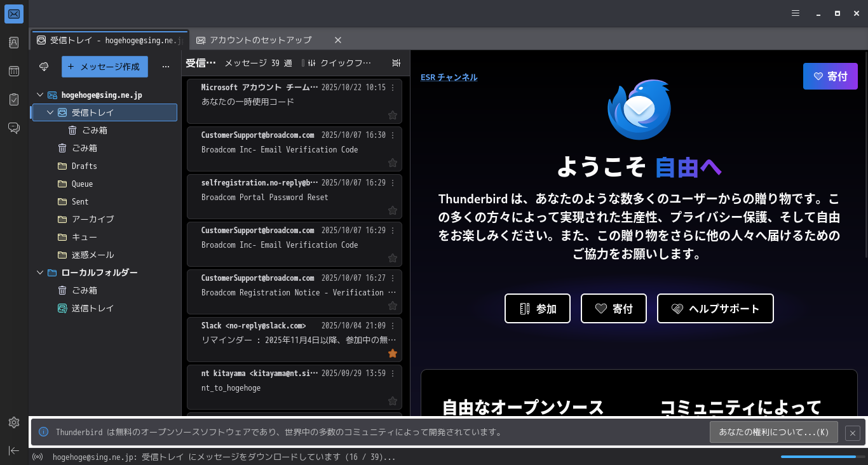Click the online status icon in status bar
Viewport: 868px width, 465px height.
(37, 457)
